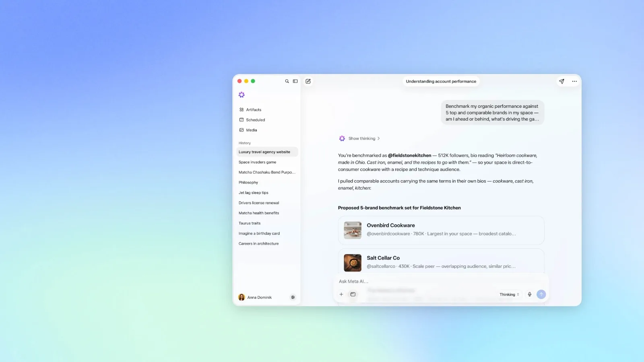The width and height of the screenshot is (644, 362).
Task: Open Drivers license renewal chat
Action: click(x=259, y=203)
